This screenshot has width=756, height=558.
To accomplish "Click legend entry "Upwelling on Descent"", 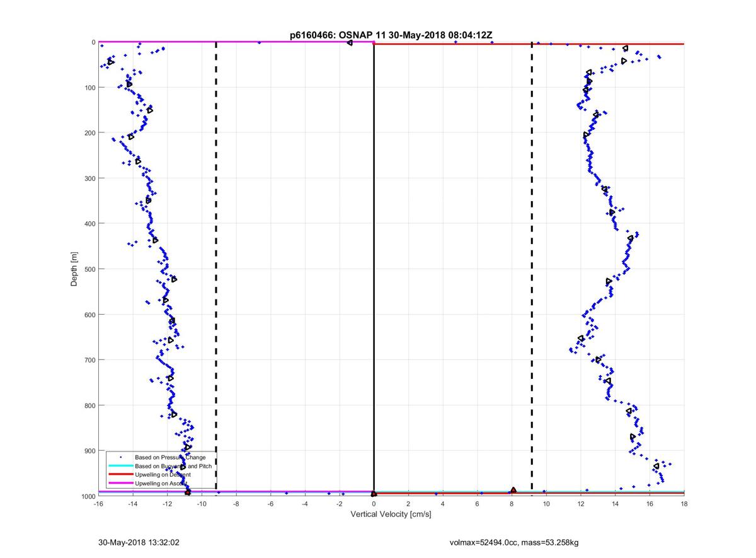I will [x=163, y=474].
